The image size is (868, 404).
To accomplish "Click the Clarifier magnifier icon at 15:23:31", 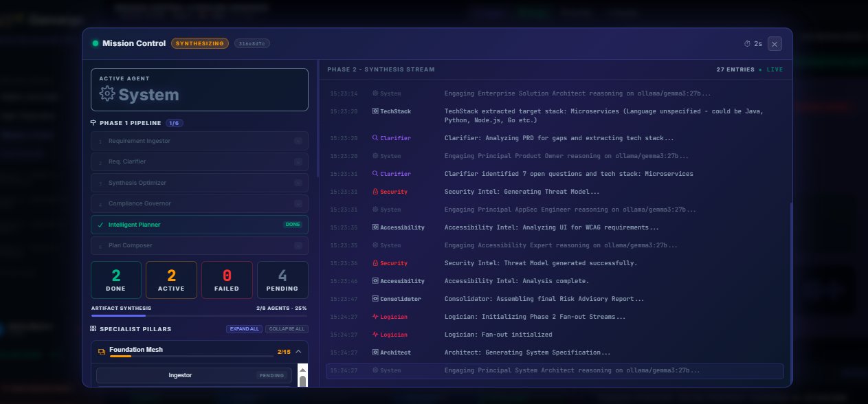I will pyautogui.click(x=375, y=174).
